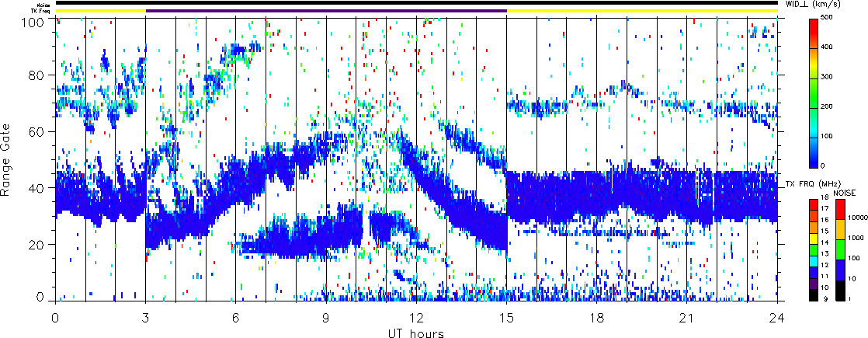Pick the red segment of TX FRQ colorbar

[814, 204]
